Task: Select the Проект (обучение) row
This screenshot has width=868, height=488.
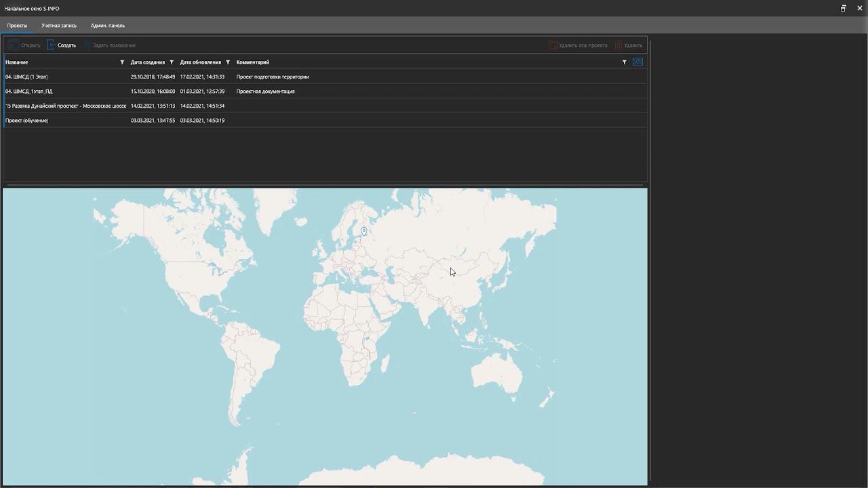Action: [x=27, y=121]
